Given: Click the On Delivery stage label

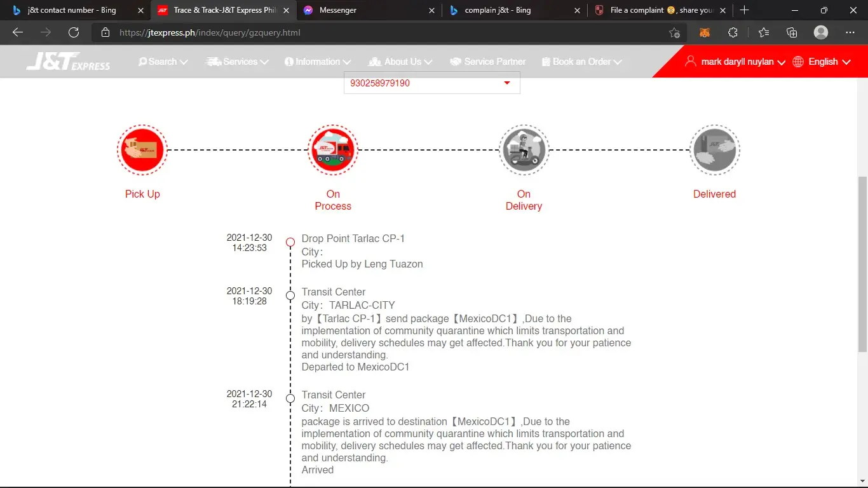Looking at the screenshot, I should click(x=524, y=200).
